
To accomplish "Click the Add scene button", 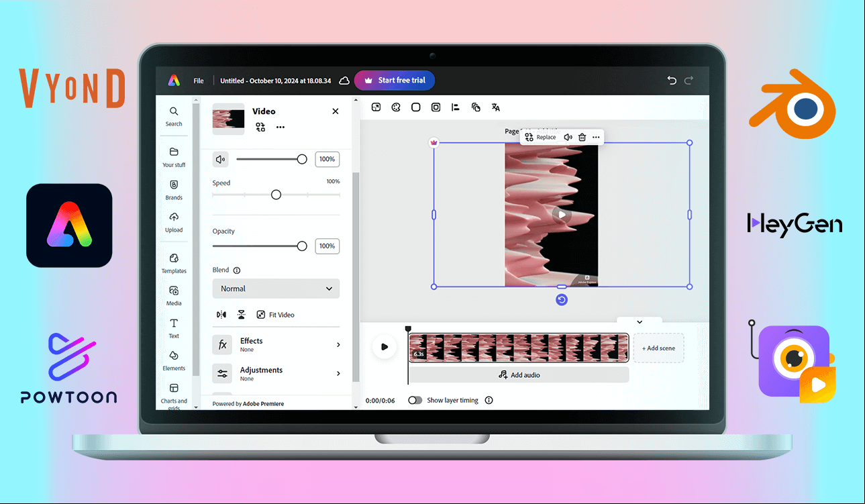I will (x=659, y=348).
